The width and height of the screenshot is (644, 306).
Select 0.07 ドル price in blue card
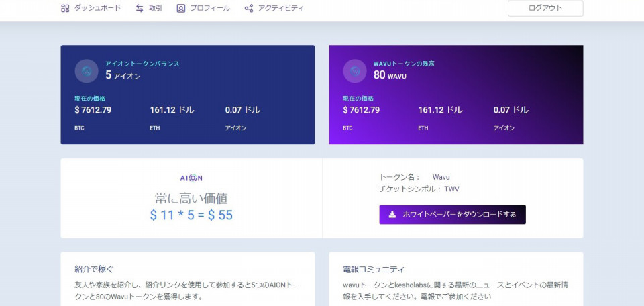click(243, 110)
